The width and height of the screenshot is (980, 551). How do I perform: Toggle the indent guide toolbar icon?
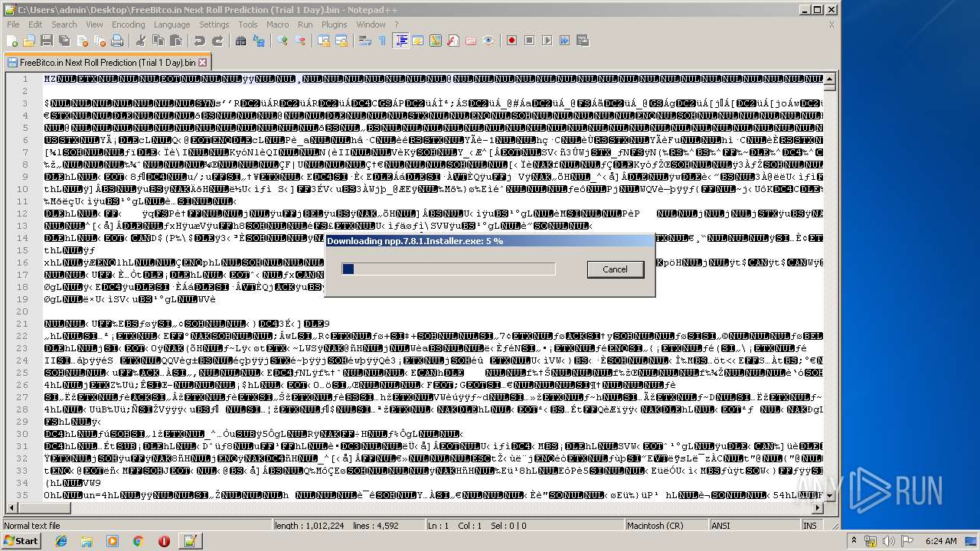coord(401,41)
